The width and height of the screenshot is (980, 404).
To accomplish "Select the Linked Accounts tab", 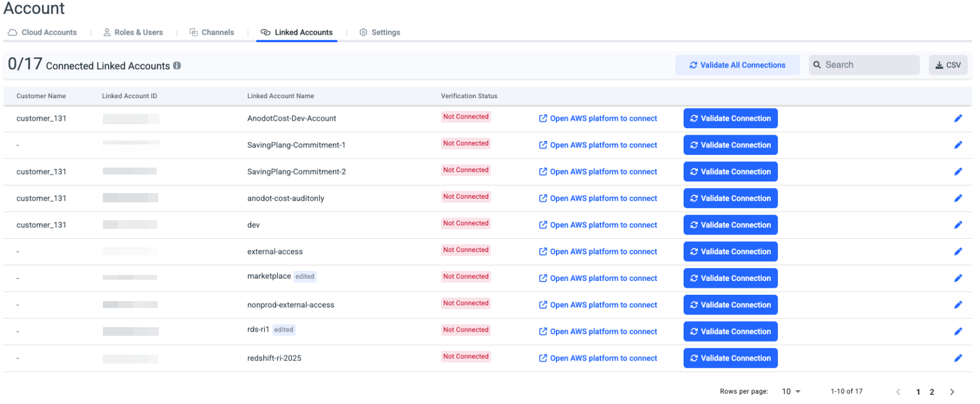I will coord(296,32).
